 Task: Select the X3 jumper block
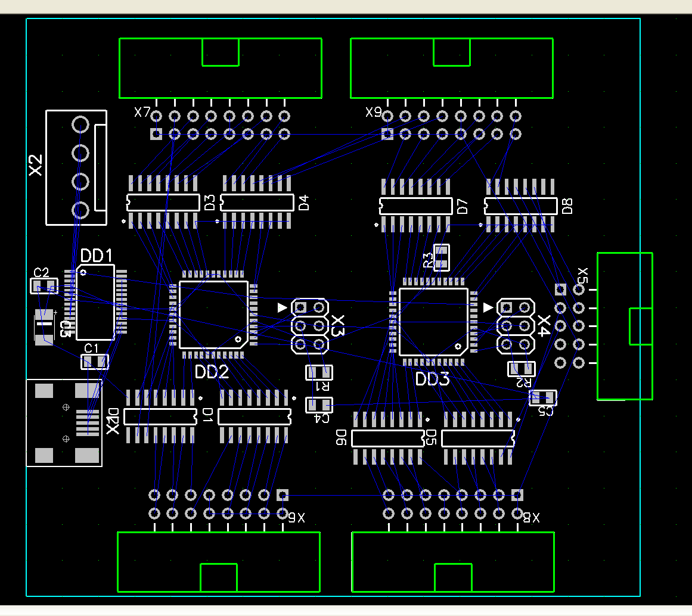(x=310, y=326)
